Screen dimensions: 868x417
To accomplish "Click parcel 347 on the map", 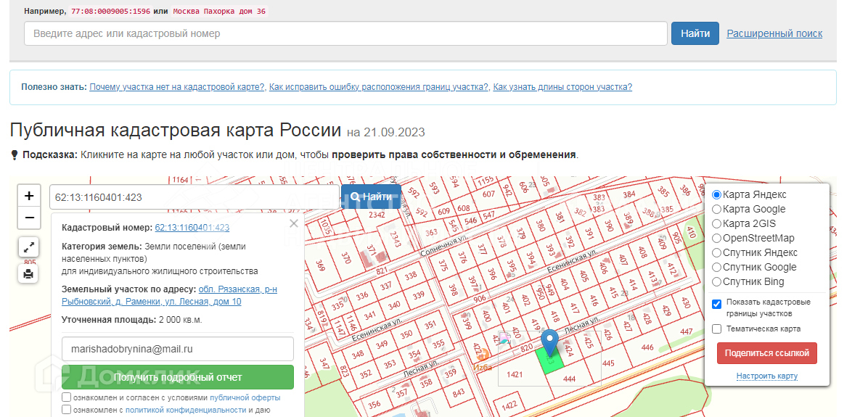I will [x=324, y=364].
